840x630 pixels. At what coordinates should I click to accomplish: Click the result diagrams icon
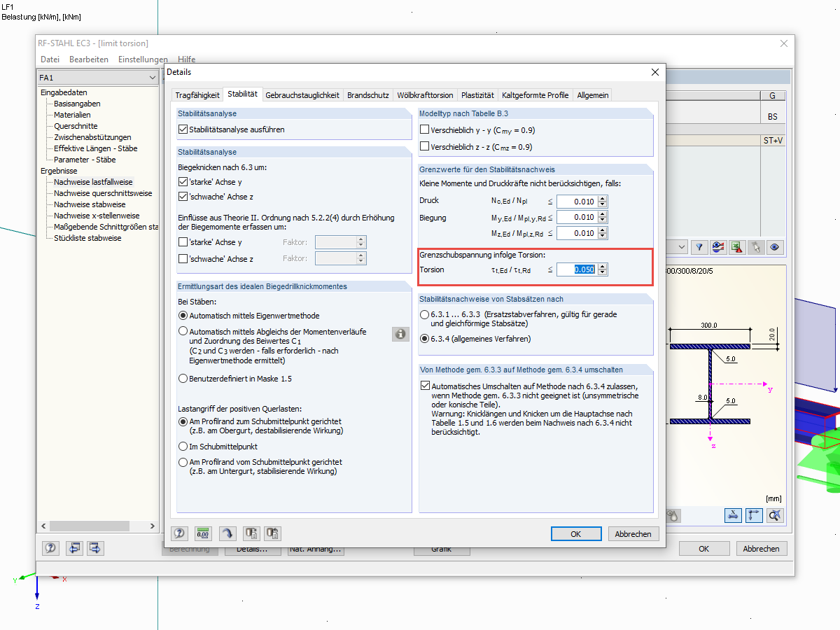coord(717,247)
